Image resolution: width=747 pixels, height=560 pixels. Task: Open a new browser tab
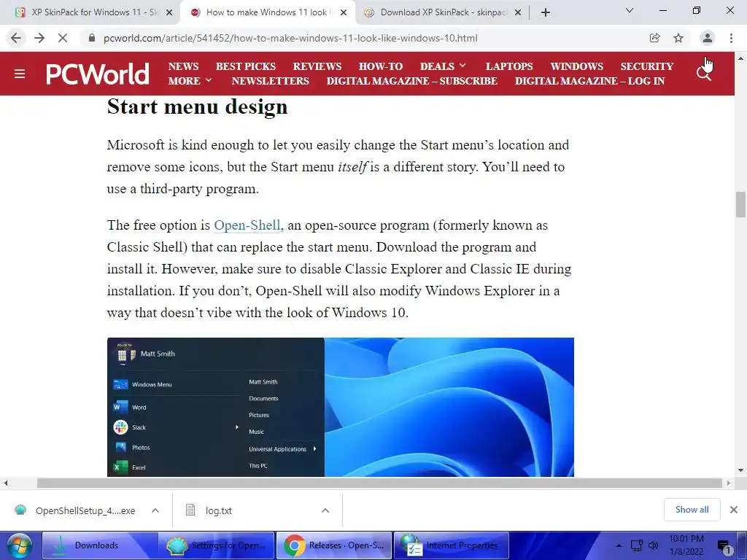coord(546,12)
